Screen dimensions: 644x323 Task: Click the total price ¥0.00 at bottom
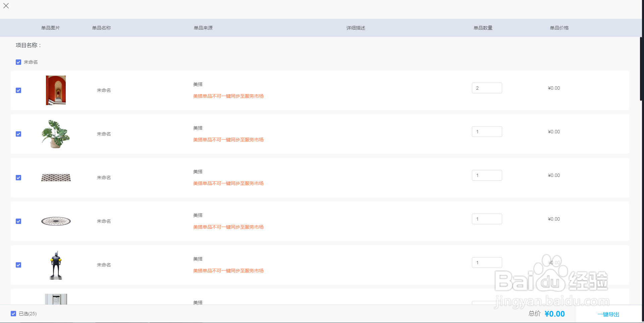[x=555, y=314]
